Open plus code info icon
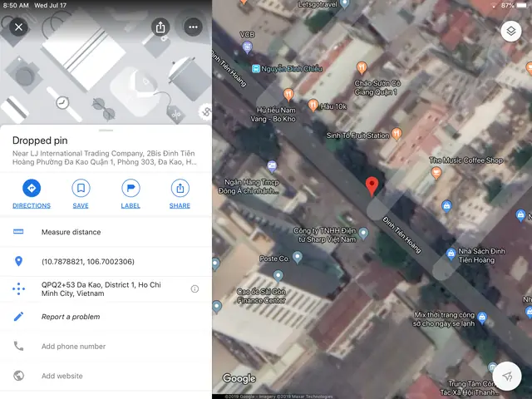 pyautogui.click(x=195, y=288)
